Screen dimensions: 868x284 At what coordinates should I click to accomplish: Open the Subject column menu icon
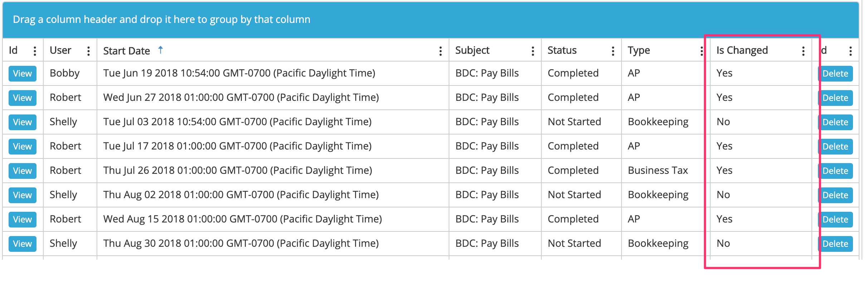click(x=533, y=51)
